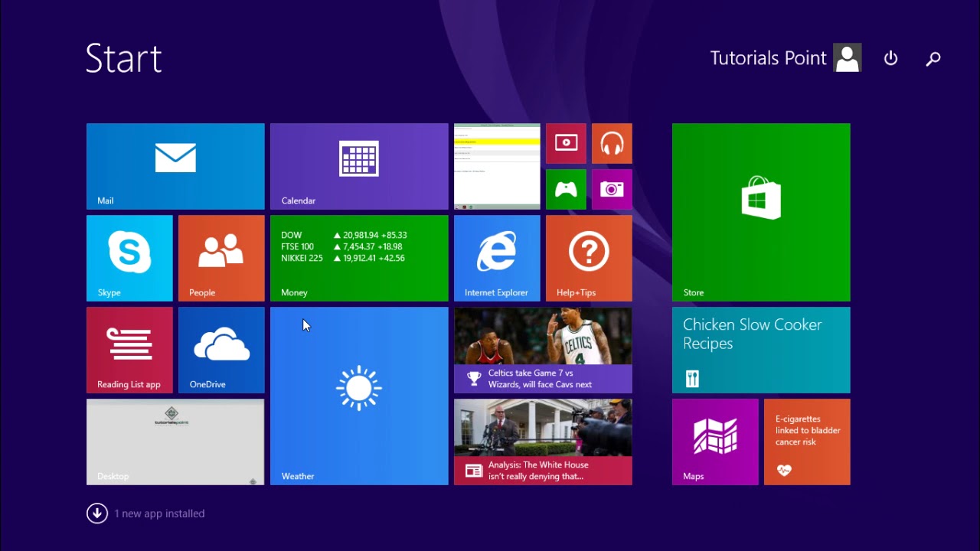Screen dimensions: 980x551
Task: Click '1 new app installed' text
Action: 159,514
